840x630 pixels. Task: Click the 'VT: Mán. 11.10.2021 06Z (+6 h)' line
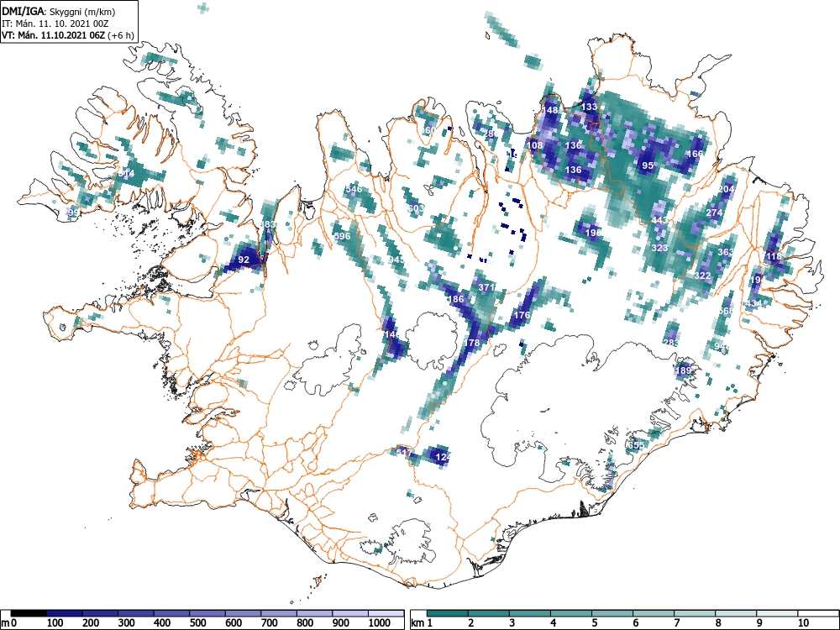[67, 35]
